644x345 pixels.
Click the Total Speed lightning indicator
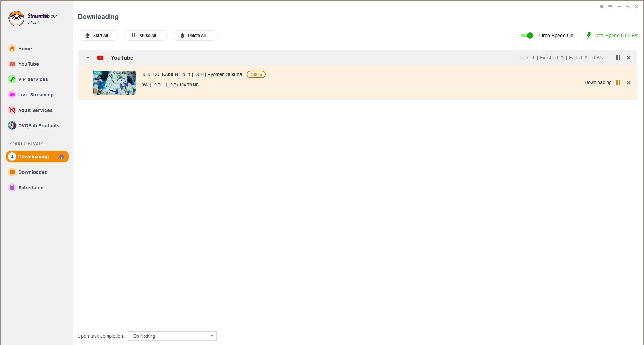[x=589, y=35]
